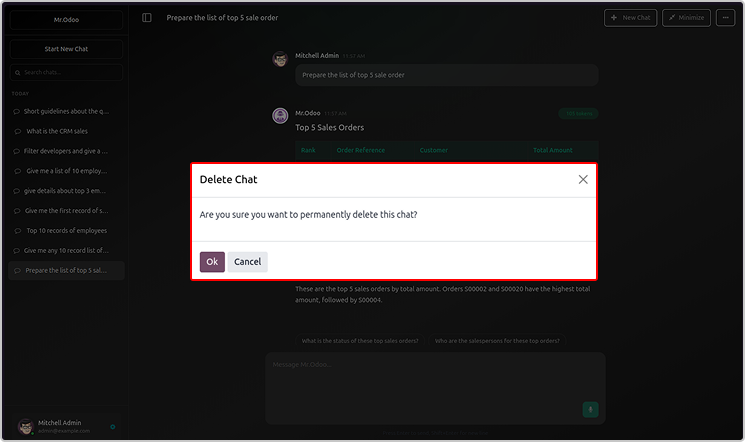The height and width of the screenshot is (442, 745).
Task: Open 'Give me a list of 10 employ...' chat
Action: click(67, 171)
